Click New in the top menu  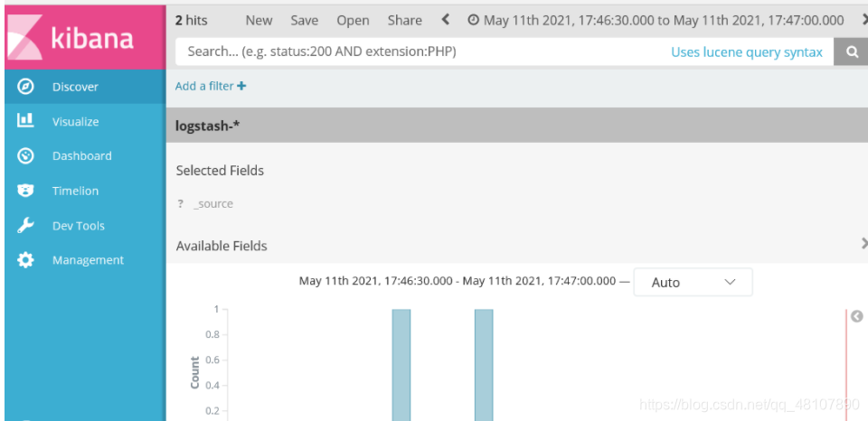259,21
